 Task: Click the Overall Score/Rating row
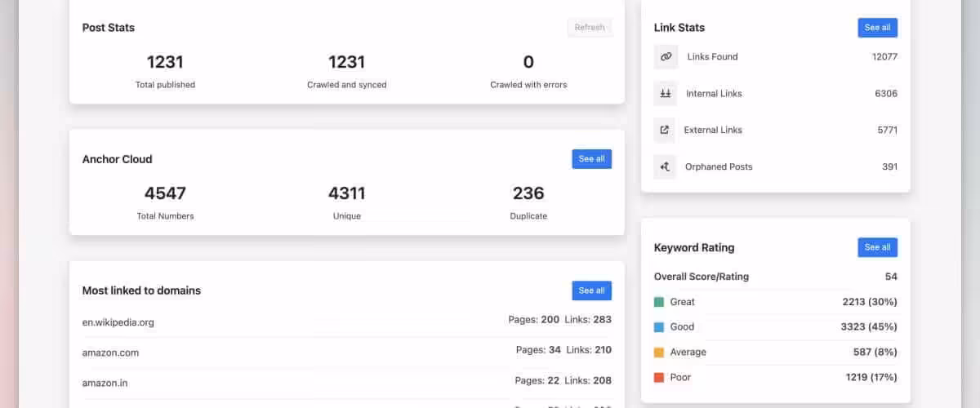tap(775, 277)
